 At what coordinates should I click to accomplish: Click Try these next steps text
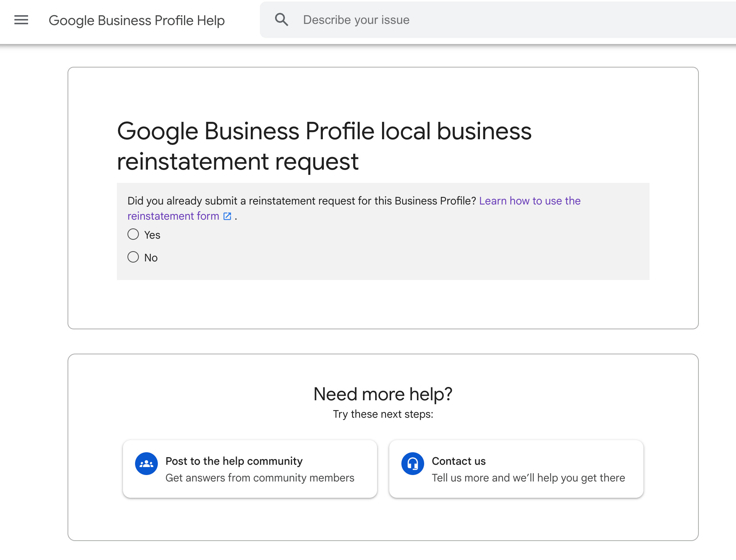(383, 414)
